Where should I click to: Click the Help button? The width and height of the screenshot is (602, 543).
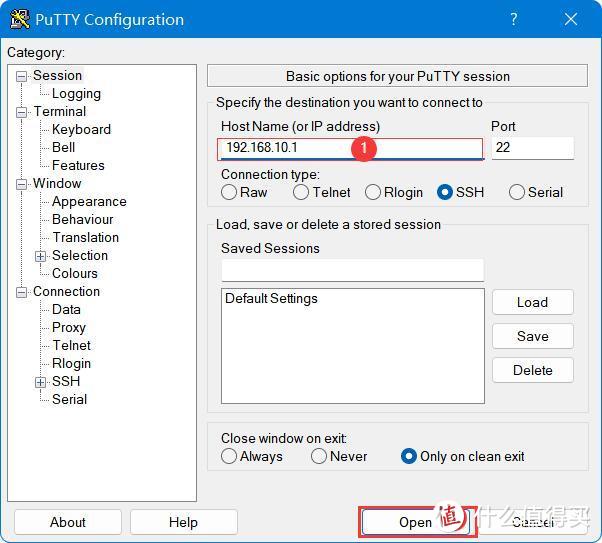tap(184, 522)
